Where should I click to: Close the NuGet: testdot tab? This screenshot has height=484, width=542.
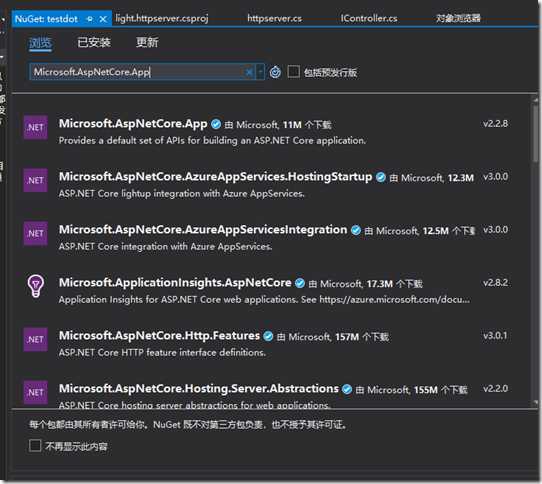[x=103, y=19]
